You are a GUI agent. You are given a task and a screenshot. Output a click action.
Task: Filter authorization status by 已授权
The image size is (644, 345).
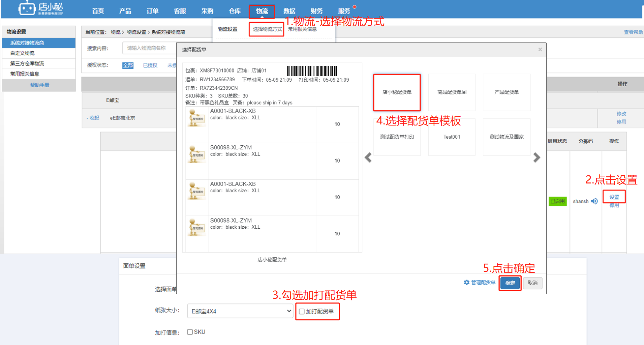click(x=150, y=65)
